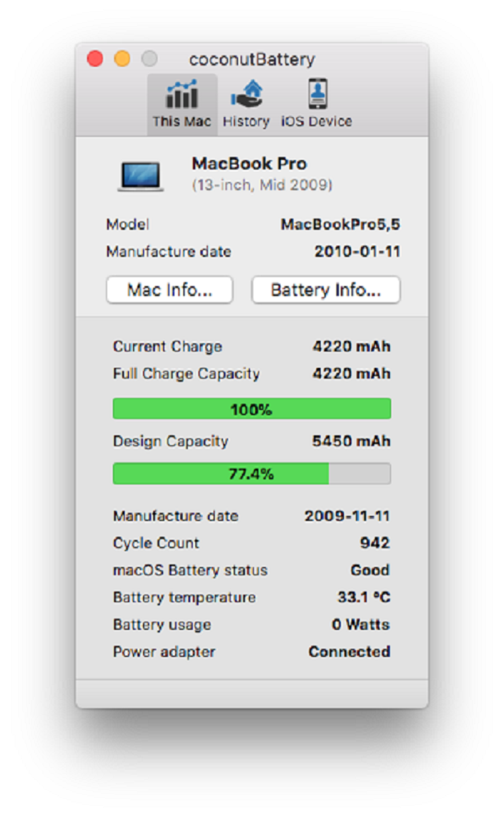The width and height of the screenshot is (504, 817).
Task: Click the Battery temperature 33.1 °C reading
Action: coord(364,597)
